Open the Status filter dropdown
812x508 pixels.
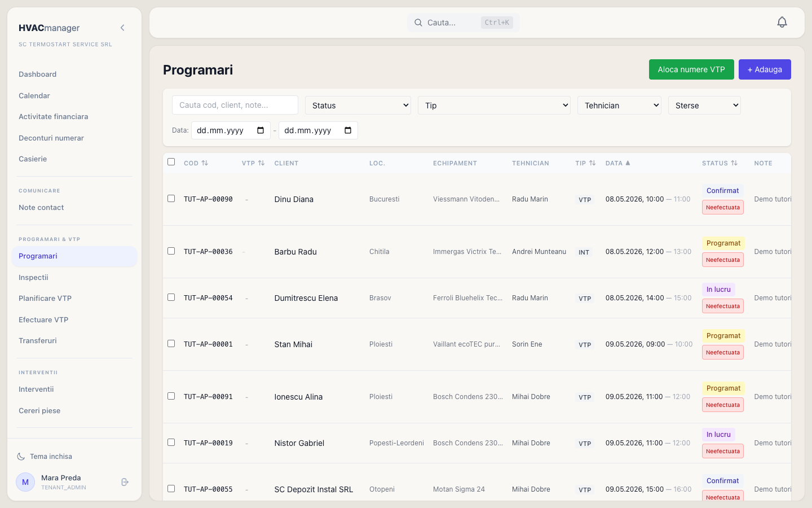[358, 105]
